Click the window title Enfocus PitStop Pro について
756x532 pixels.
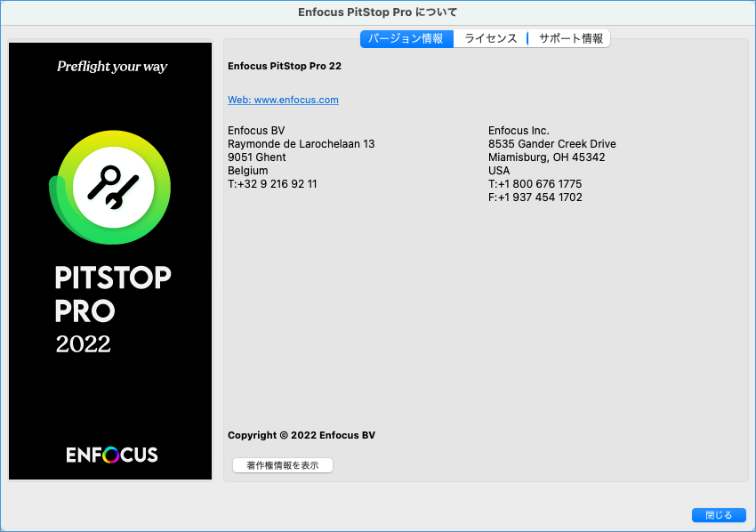[x=377, y=12]
